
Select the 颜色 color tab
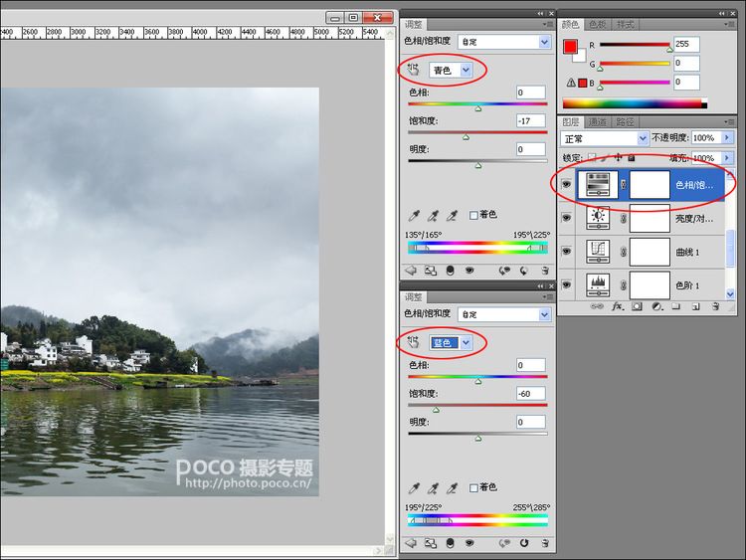tap(571, 24)
